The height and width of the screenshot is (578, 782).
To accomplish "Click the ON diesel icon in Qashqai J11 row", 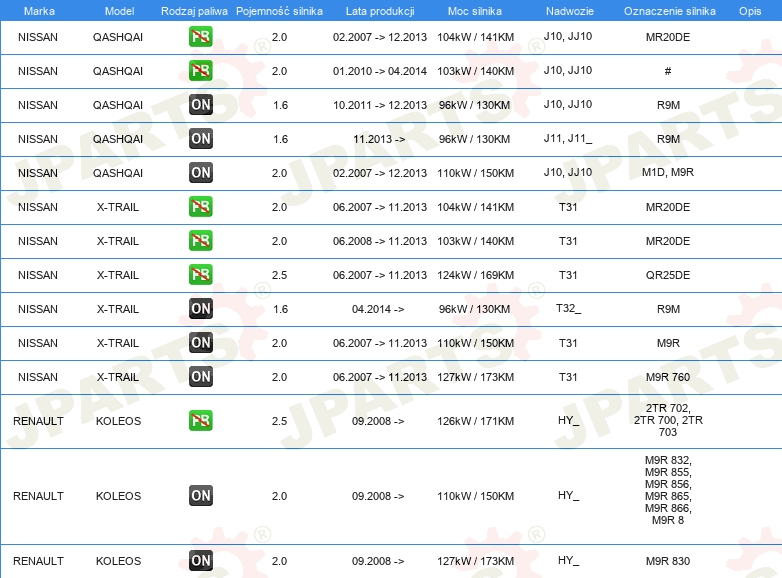I will [200, 139].
